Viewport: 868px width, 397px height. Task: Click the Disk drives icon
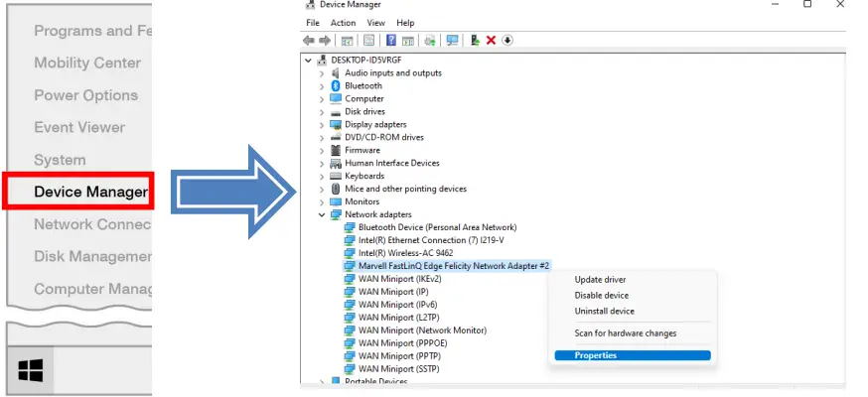[335, 112]
